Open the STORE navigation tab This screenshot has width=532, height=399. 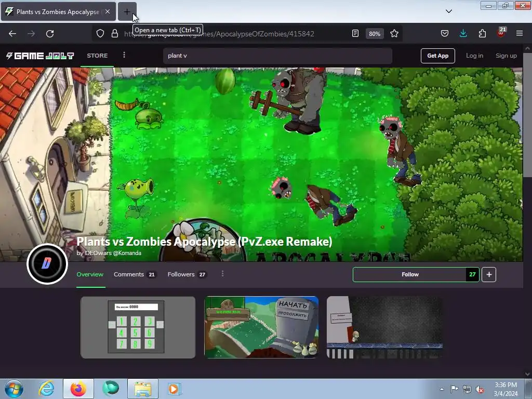[x=97, y=56]
